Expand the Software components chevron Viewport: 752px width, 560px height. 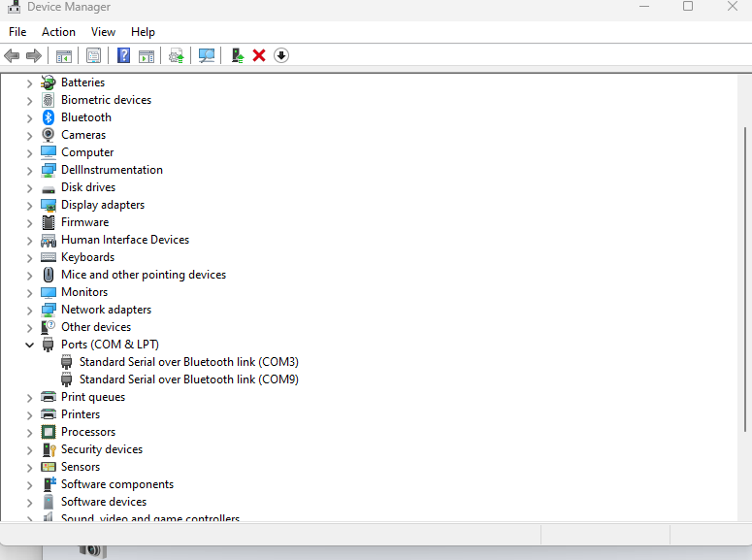(29, 485)
